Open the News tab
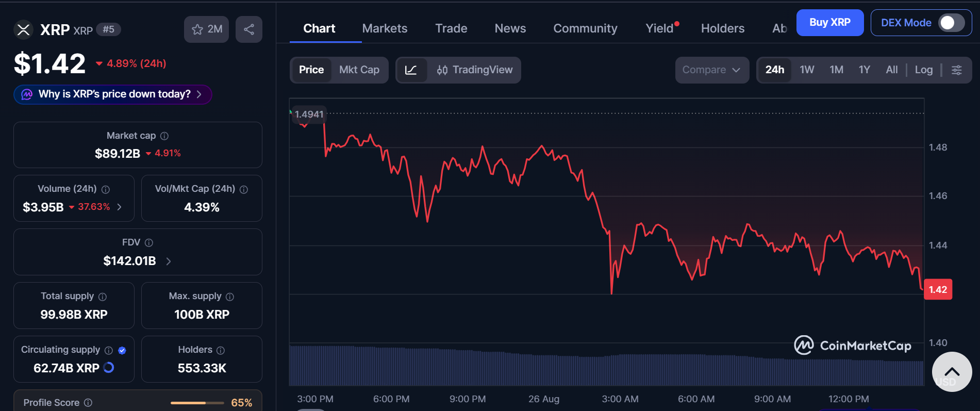The height and width of the screenshot is (411, 980). (x=510, y=28)
